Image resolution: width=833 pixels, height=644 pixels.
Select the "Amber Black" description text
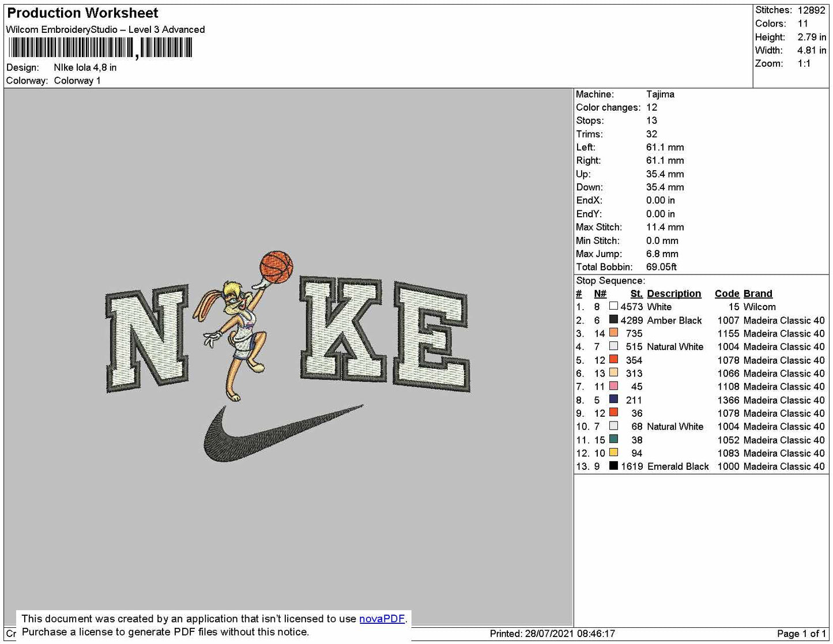coord(674,320)
